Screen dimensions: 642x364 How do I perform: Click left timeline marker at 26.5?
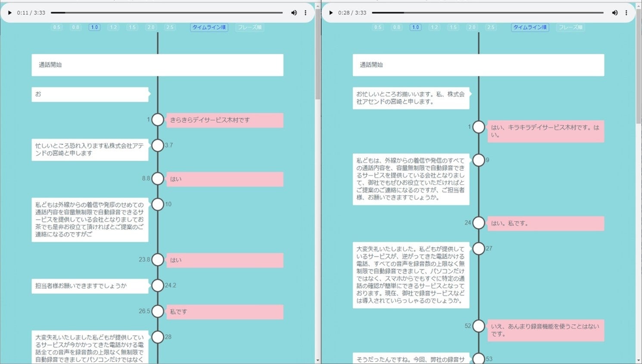pos(158,311)
